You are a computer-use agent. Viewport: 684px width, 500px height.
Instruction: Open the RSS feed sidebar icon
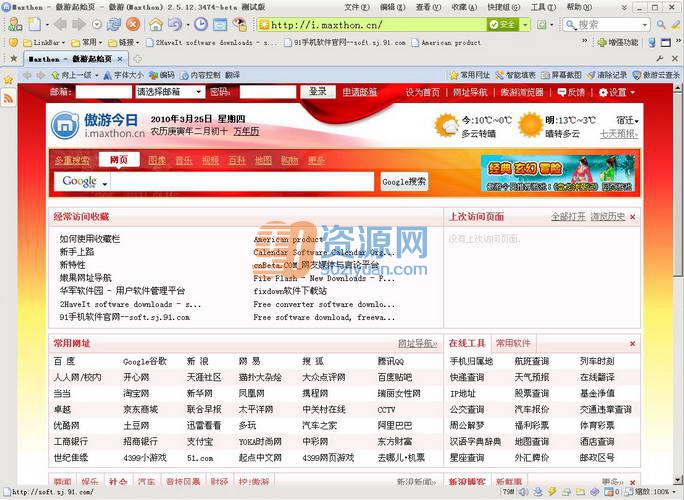click(x=8, y=98)
